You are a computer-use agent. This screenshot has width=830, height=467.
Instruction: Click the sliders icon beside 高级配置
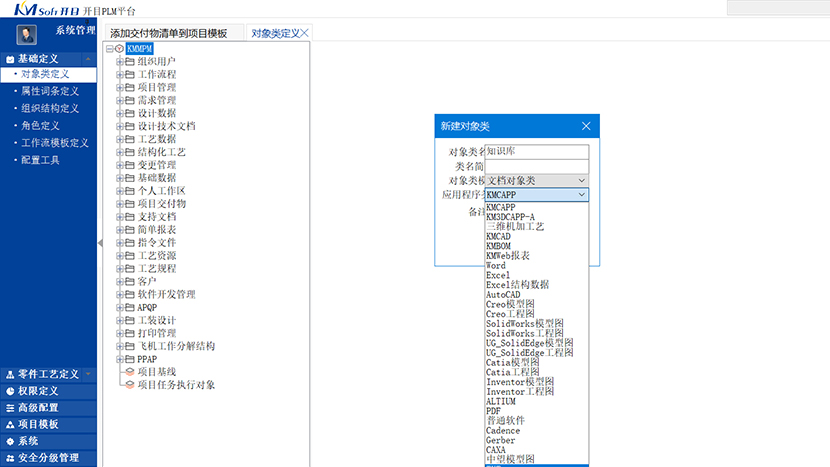tap(9, 408)
